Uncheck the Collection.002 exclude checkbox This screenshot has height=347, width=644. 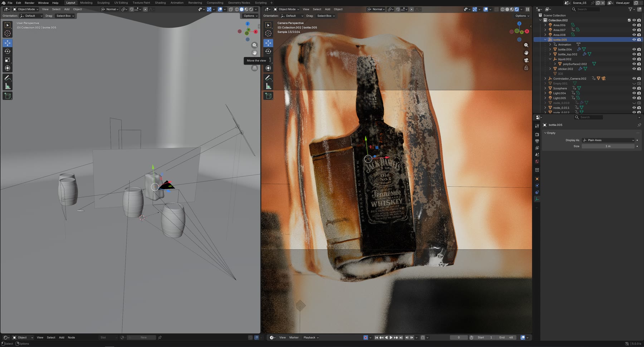coord(629,20)
